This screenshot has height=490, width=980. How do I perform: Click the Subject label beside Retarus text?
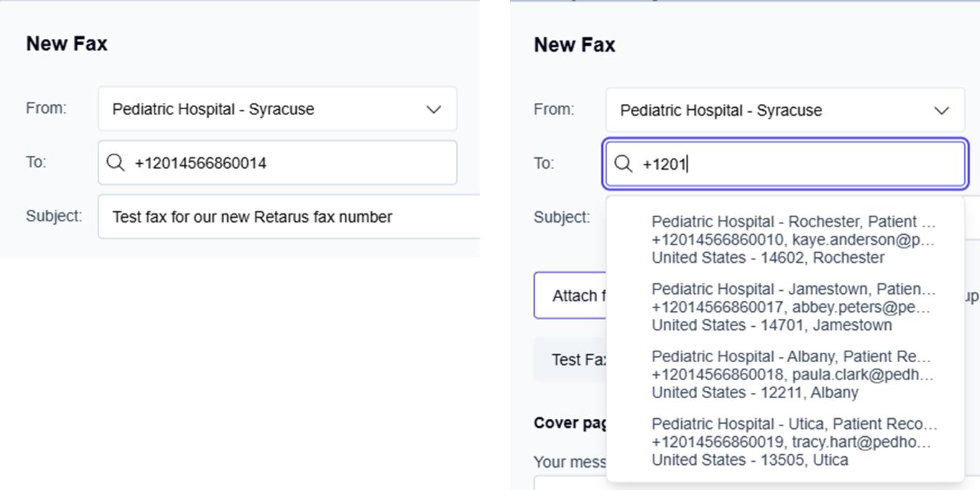tap(54, 216)
